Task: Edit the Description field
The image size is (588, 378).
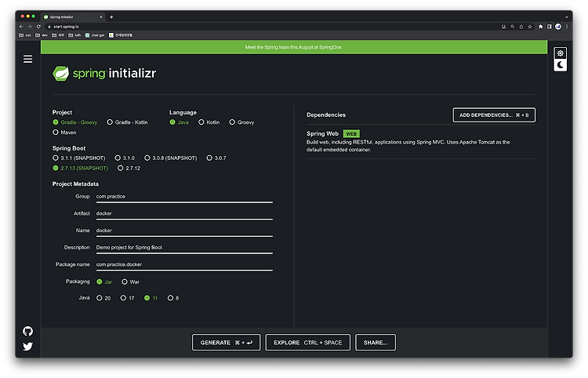Action: tap(184, 248)
